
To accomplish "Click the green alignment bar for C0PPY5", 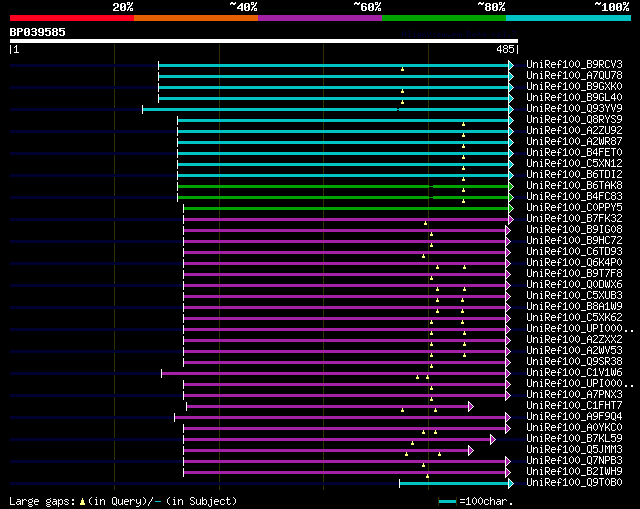I will click(x=348, y=209).
